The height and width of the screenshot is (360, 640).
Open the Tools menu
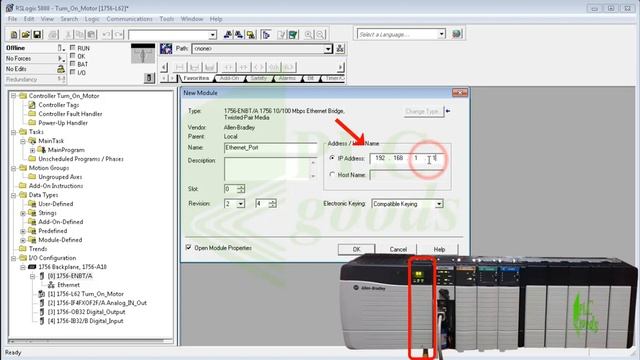point(167,19)
